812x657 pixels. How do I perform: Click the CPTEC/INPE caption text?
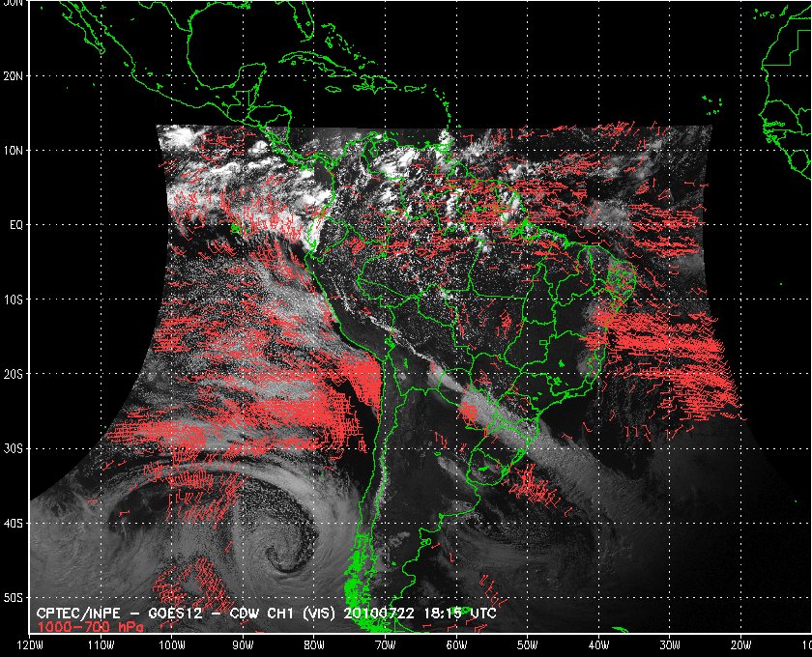click(x=78, y=614)
